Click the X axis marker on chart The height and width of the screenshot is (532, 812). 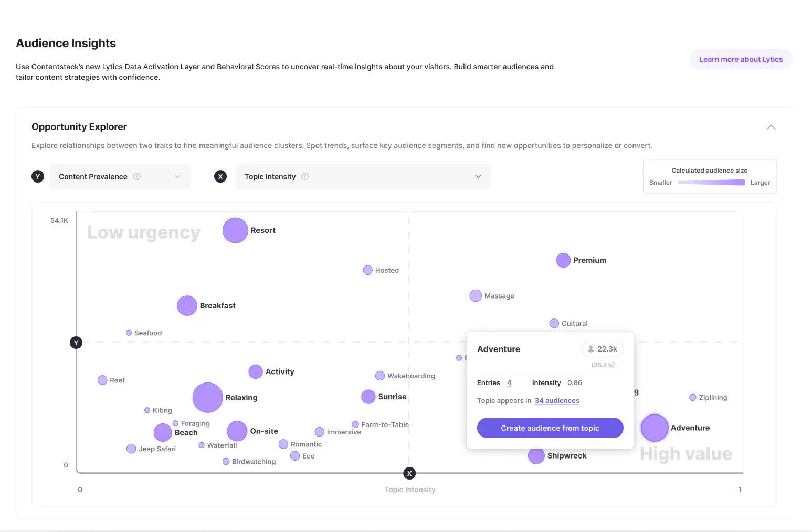[409, 473]
